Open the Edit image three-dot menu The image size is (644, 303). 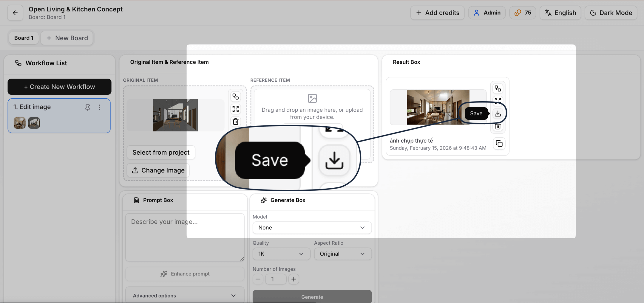[99, 107]
